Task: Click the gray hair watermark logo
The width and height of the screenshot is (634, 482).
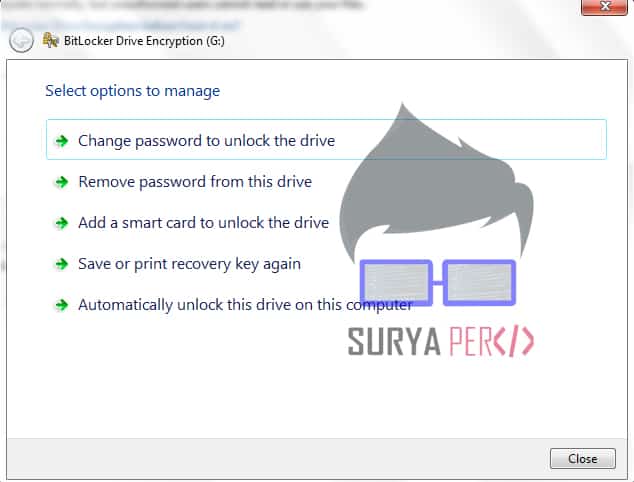Action: click(436, 182)
